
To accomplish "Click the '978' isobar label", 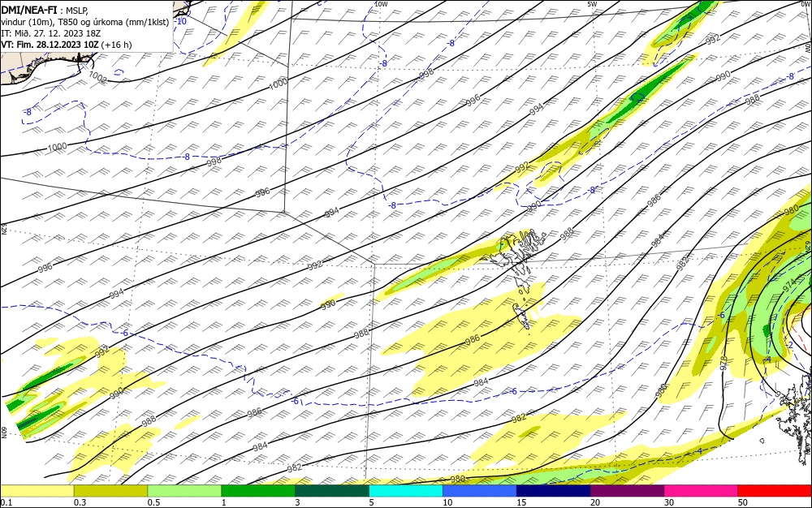I will [x=724, y=363].
